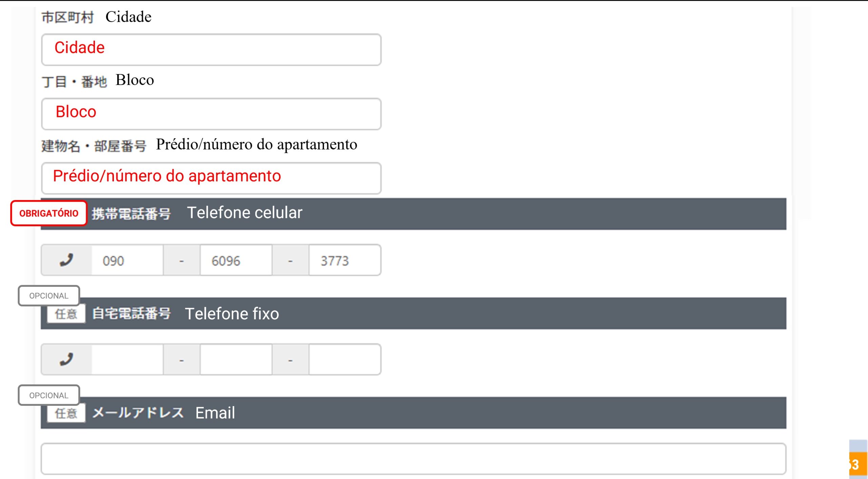Image resolution: width=868 pixels, height=479 pixels.
Task: Click middle empty Telefone fixo number box
Action: [236, 359]
